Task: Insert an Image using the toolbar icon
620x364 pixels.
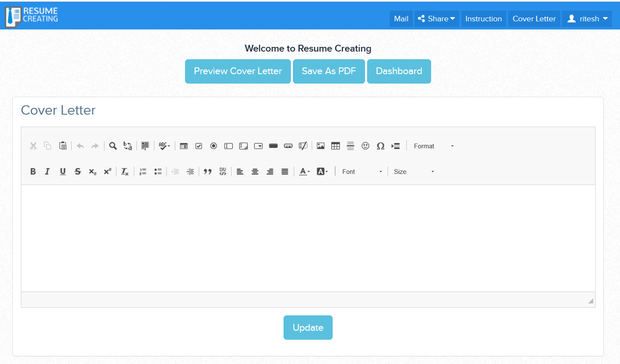Action: 320,146
